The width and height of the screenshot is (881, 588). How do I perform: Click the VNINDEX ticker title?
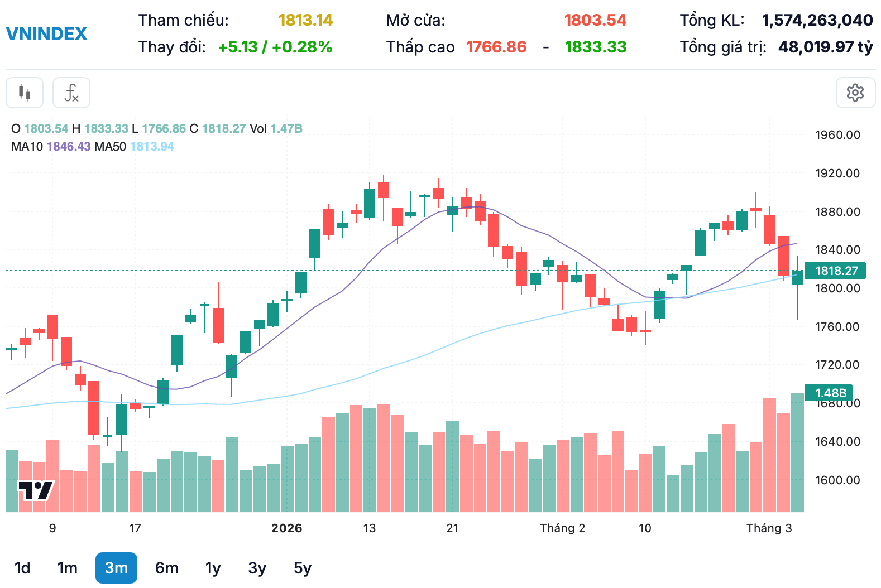click(47, 33)
